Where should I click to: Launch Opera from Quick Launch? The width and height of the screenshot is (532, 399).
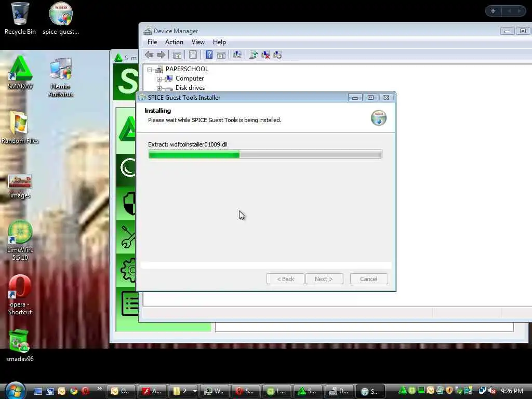pyautogui.click(x=85, y=391)
